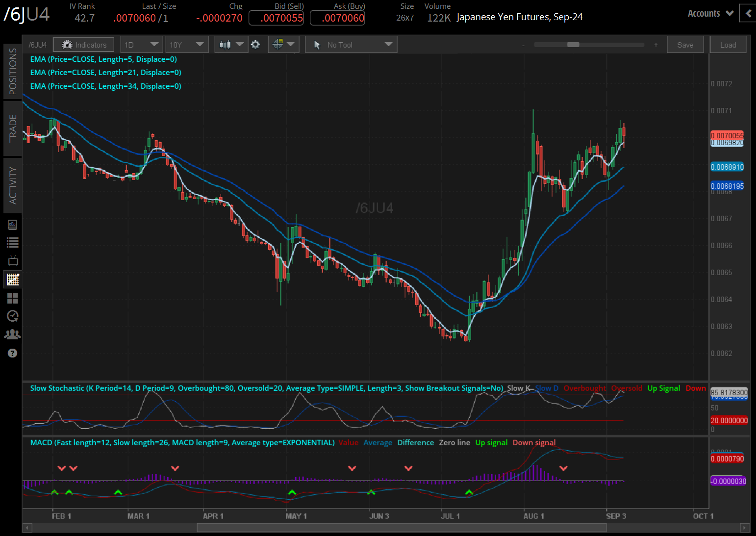Switch to the TRADE side tab
Screen dimensions: 756x536
click(13, 128)
